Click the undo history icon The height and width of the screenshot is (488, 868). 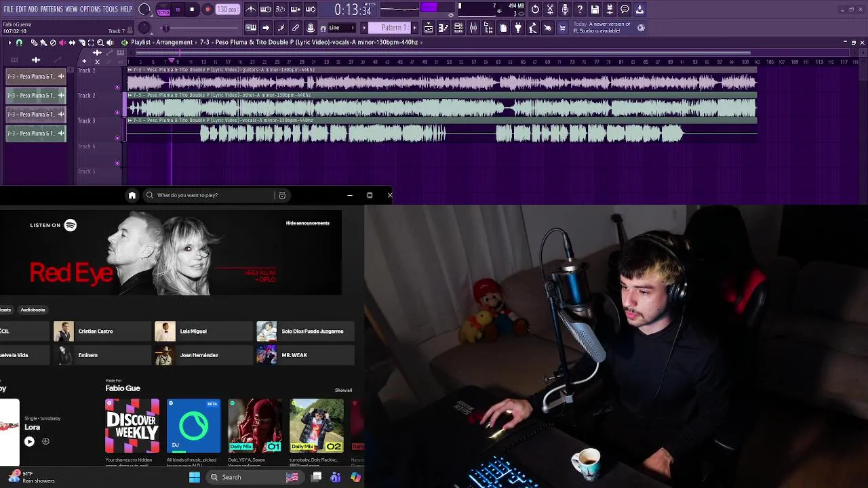click(x=535, y=9)
